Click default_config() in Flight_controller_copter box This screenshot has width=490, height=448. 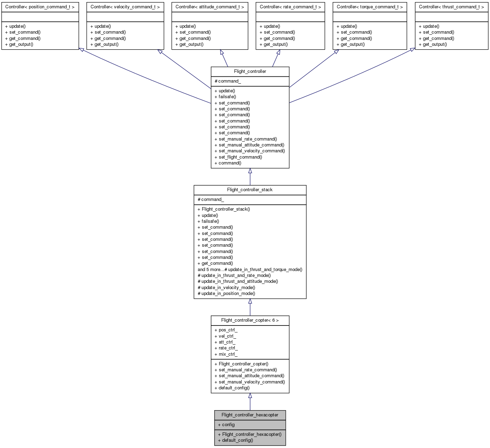(x=232, y=388)
